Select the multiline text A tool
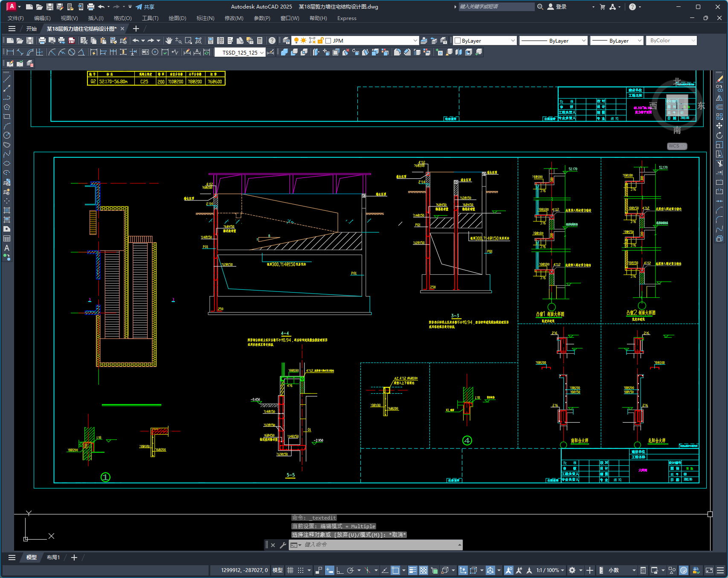The width and height of the screenshot is (728, 578). [7, 248]
